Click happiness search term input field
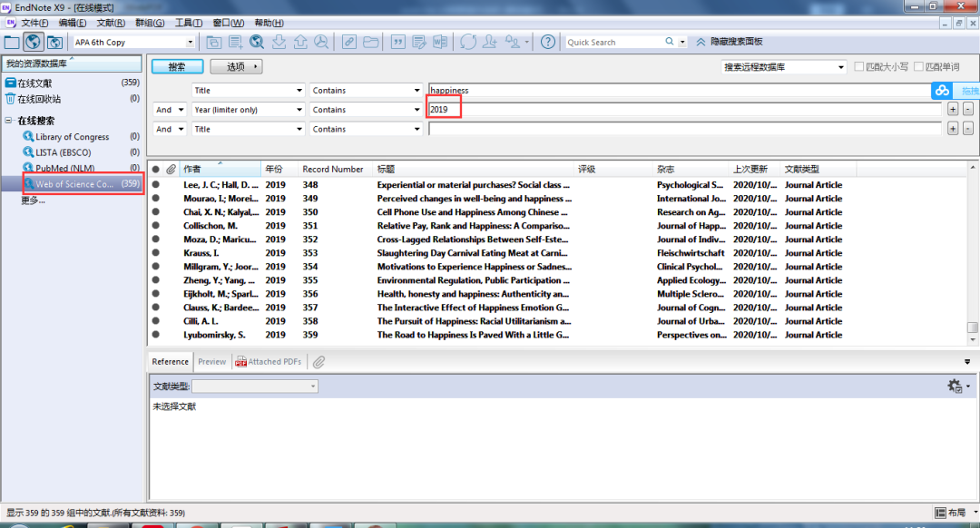The height and width of the screenshot is (528, 980). pos(679,91)
